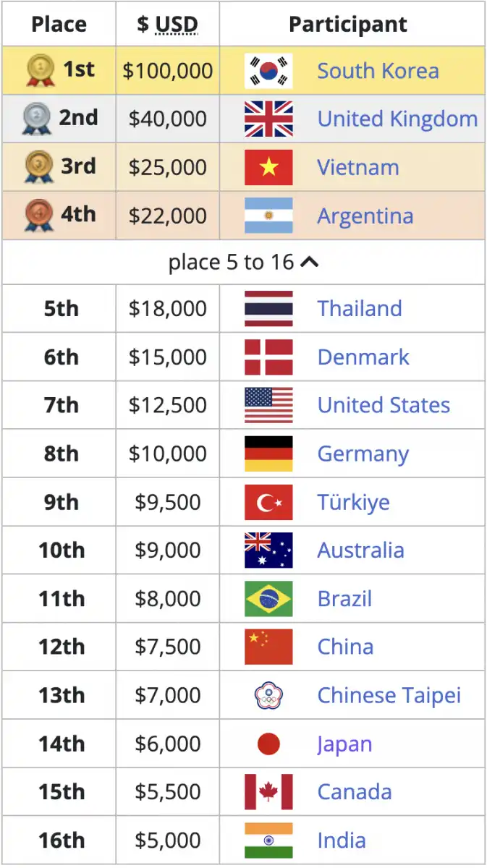Open the United States link
The width and height of the screenshot is (487, 868).
tap(384, 405)
